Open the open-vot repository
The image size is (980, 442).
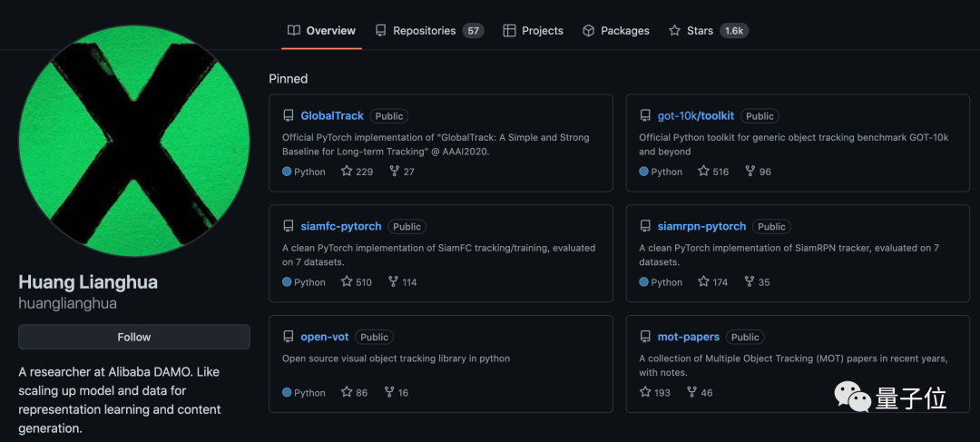pos(324,337)
